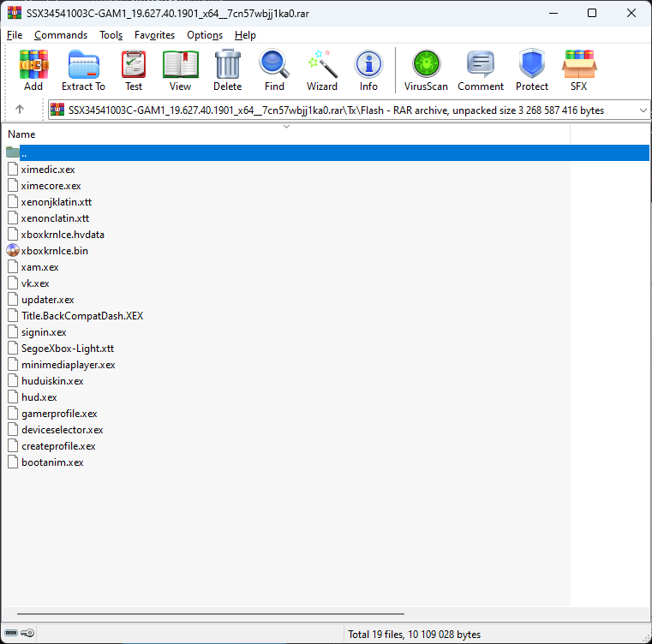Click the Protect shield icon
652x644 pixels.
[x=532, y=63]
